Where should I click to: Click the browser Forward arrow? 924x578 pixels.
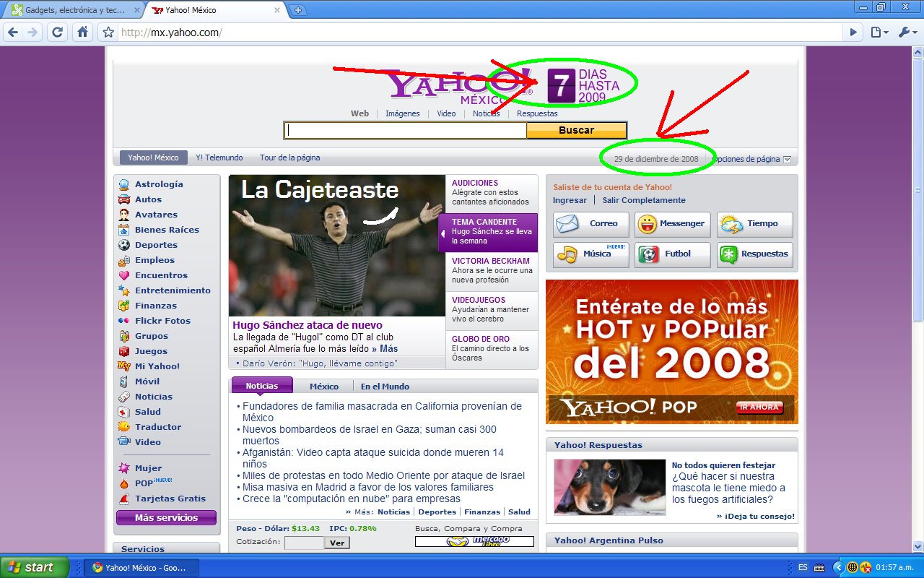click(32, 32)
